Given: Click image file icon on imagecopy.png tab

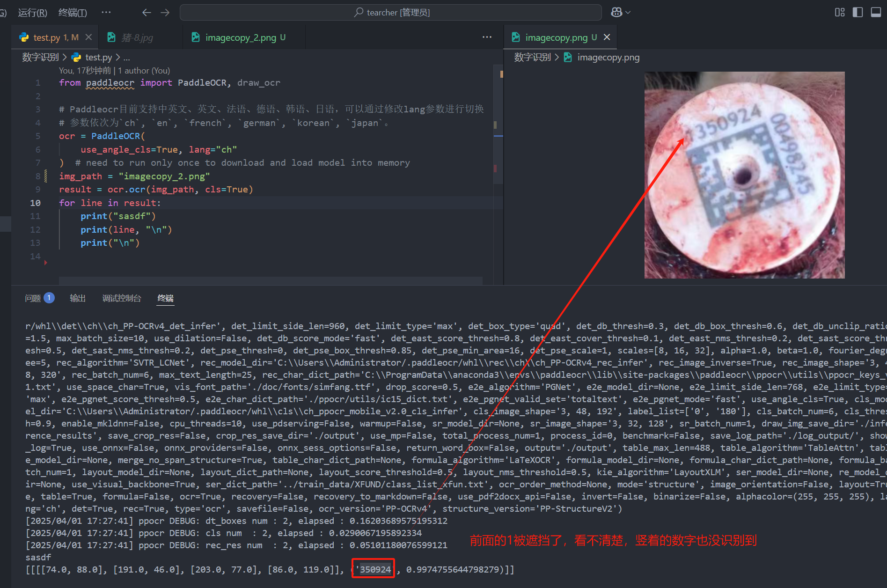Looking at the screenshot, I should (x=516, y=37).
